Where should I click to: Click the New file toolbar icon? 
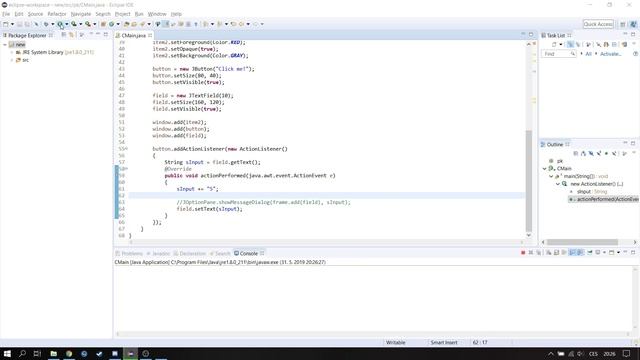pyautogui.click(x=6, y=24)
